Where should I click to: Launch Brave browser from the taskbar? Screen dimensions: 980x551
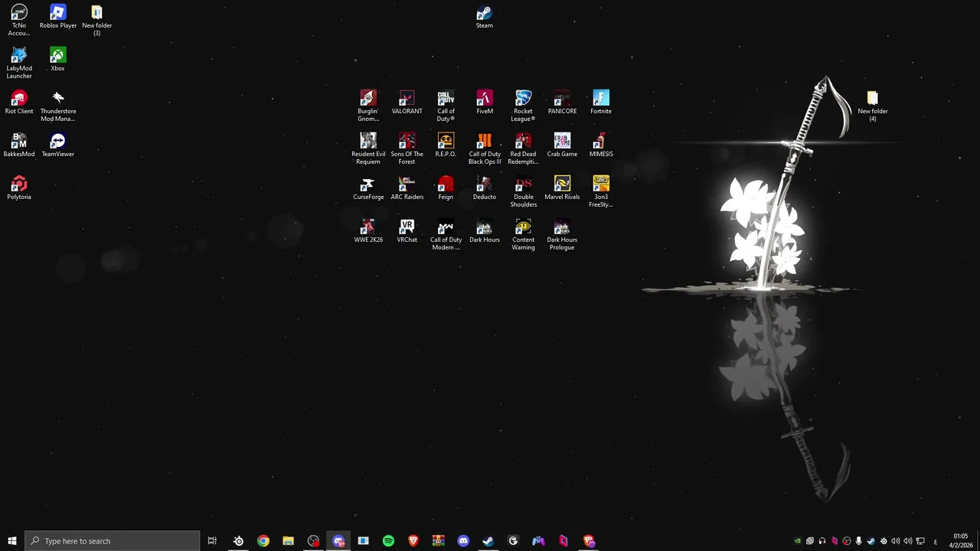(413, 541)
